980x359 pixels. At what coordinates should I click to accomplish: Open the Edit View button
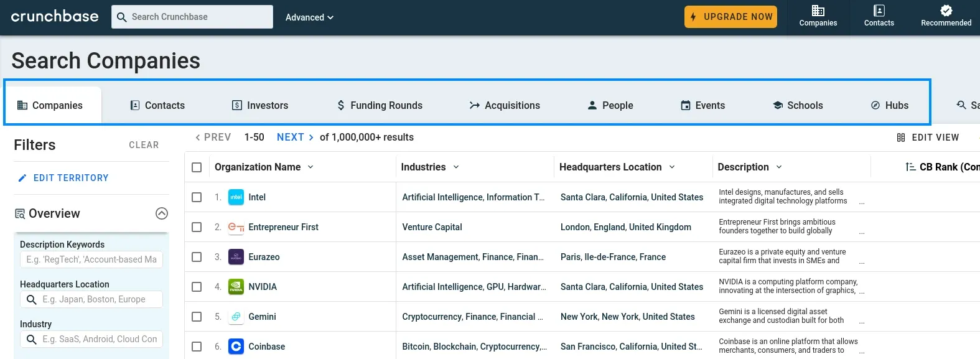[928, 138]
